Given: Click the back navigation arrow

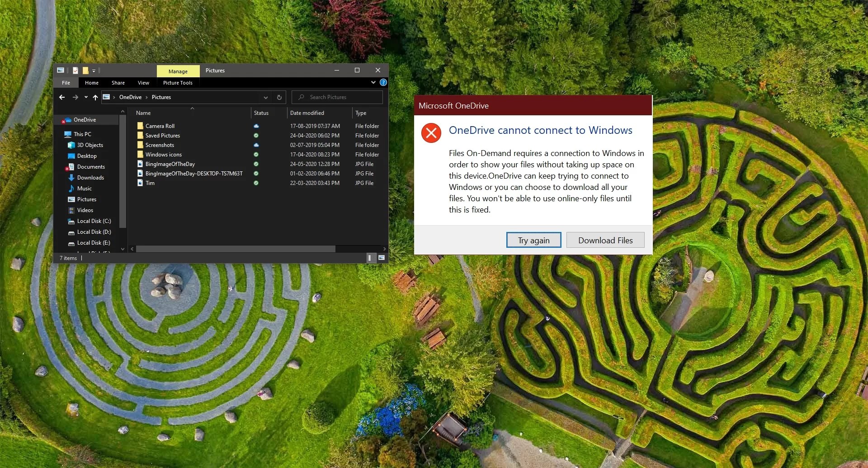Looking at the screenshot, I should coord(62,97).
